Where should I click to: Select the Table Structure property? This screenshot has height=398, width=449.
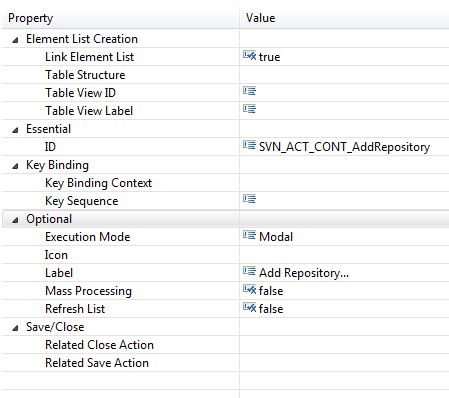(x=85, y=75)
